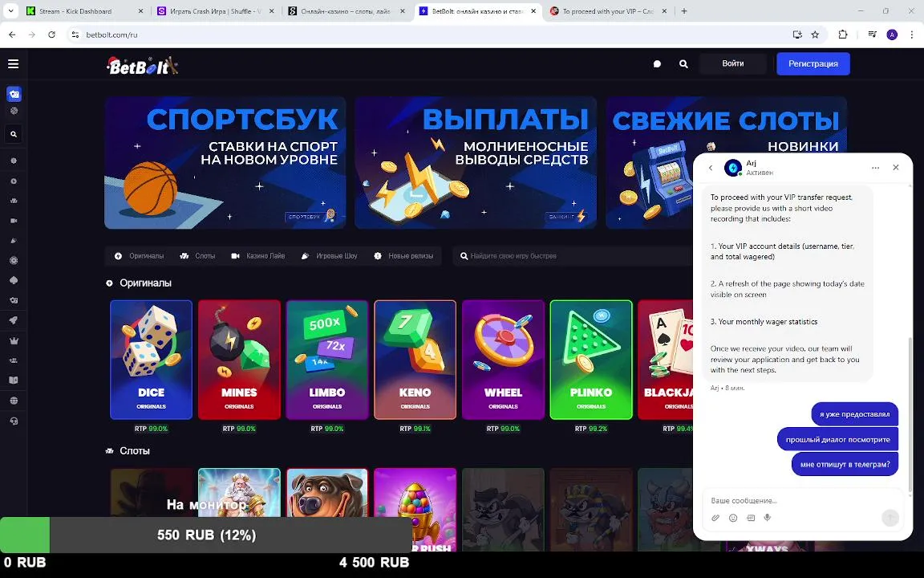Open the chat three-dots options menu
This screenshot has width=924, height=578.
876,168
